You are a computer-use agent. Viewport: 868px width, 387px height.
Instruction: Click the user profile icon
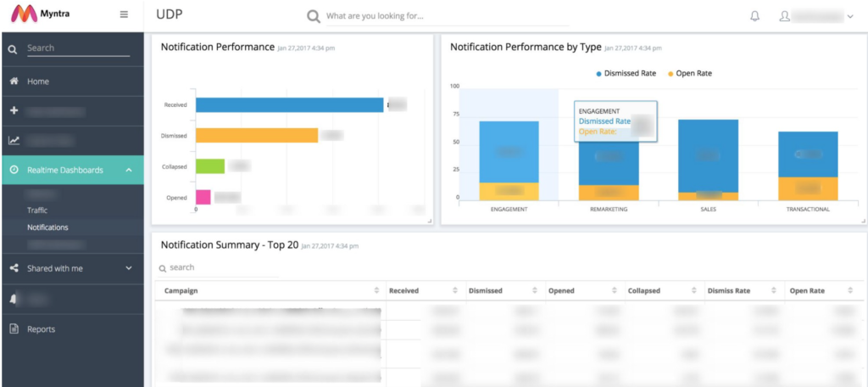pos(784,16)
